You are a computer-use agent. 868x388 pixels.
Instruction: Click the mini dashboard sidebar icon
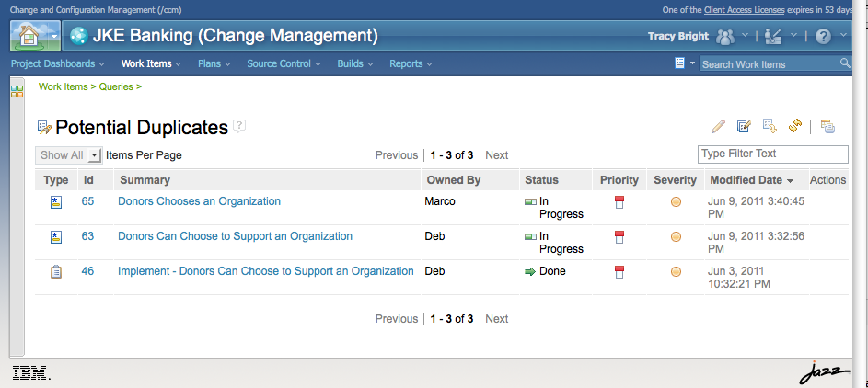click(17, 92)
